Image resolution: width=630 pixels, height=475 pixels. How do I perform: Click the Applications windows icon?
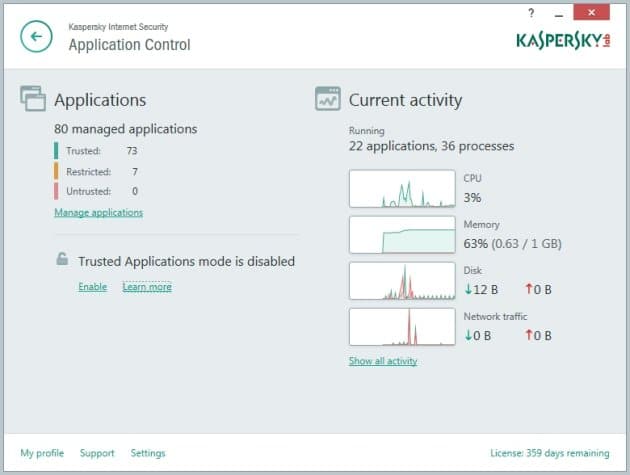(33, 98)
